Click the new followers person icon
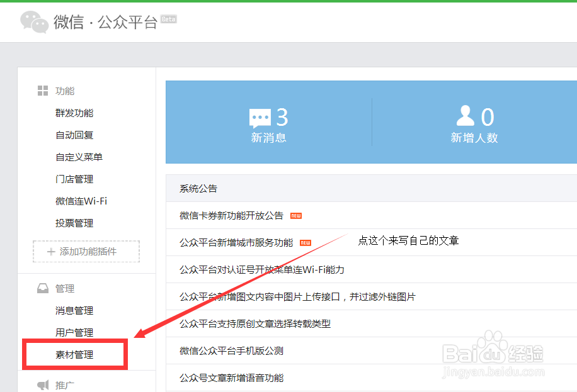577x392 pixels. 465,116
